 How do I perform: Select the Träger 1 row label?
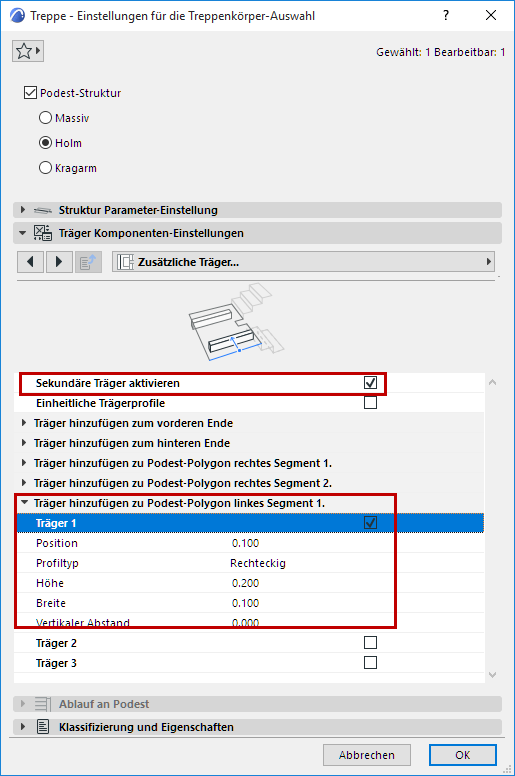coord(56,523)
